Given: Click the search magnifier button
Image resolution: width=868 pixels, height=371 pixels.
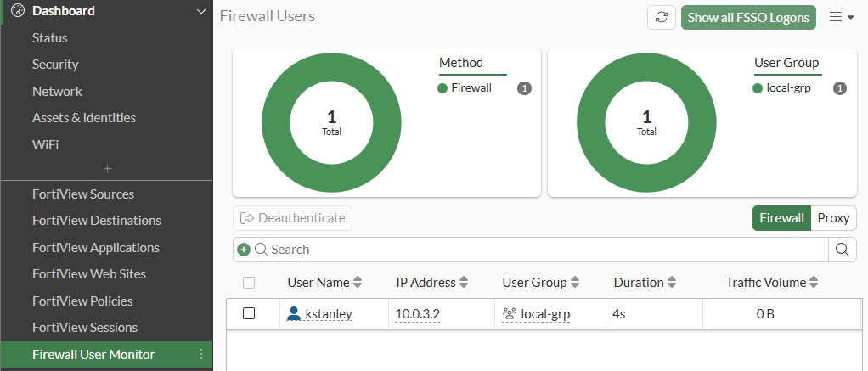Looking at the screenshot, I should pyautogui.click(x=842, y=250).
